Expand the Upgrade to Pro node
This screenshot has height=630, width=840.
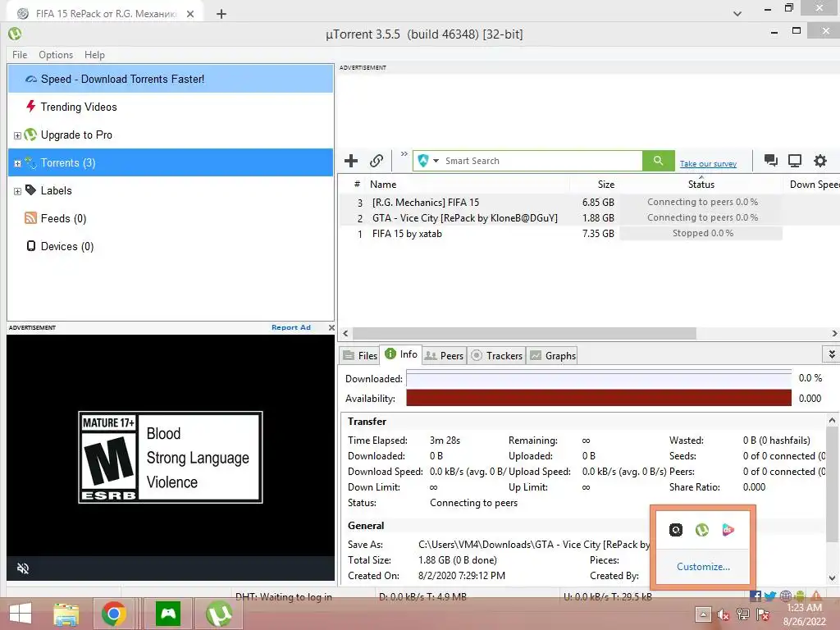tap(17, 135)
